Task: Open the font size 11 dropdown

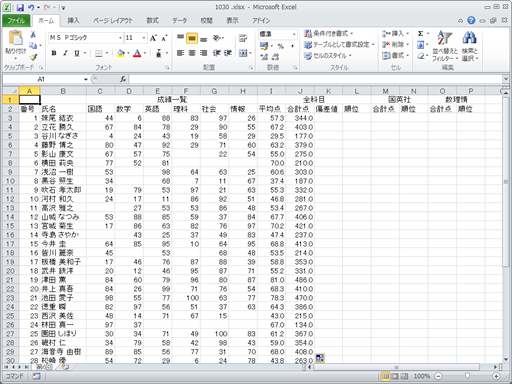Action: pos(144,38)
